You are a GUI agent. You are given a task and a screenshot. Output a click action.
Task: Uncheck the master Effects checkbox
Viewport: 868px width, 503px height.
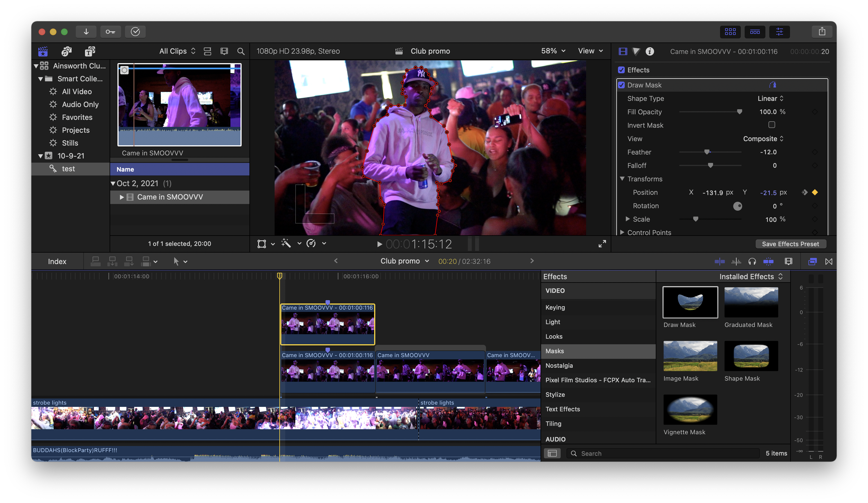(621, 70)
